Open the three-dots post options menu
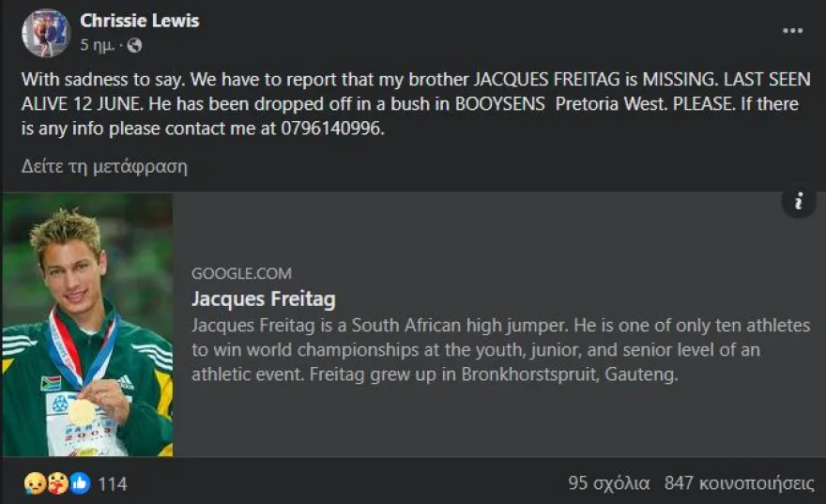Viewport: 826px width, 504px height. 793,31
